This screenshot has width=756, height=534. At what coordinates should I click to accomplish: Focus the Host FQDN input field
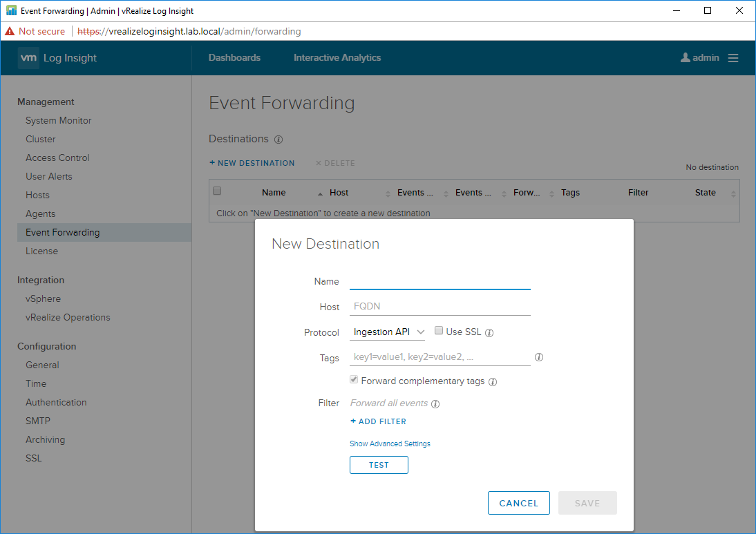440,307
